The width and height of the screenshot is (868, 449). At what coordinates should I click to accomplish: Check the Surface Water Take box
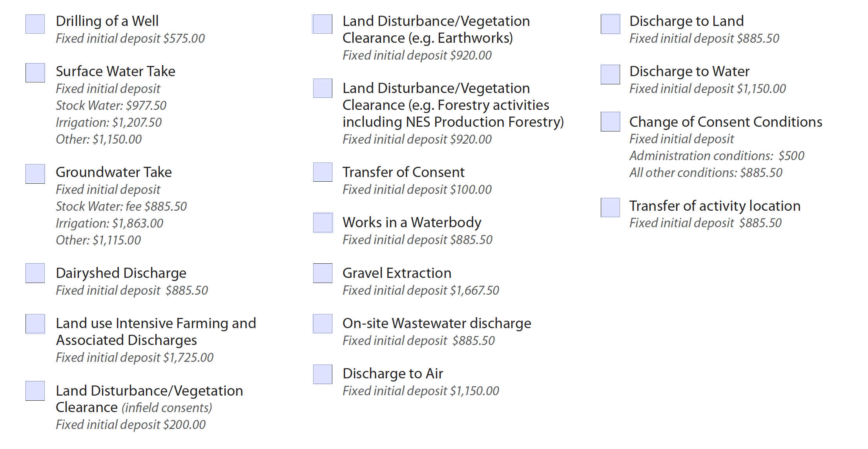click(35, 73)
